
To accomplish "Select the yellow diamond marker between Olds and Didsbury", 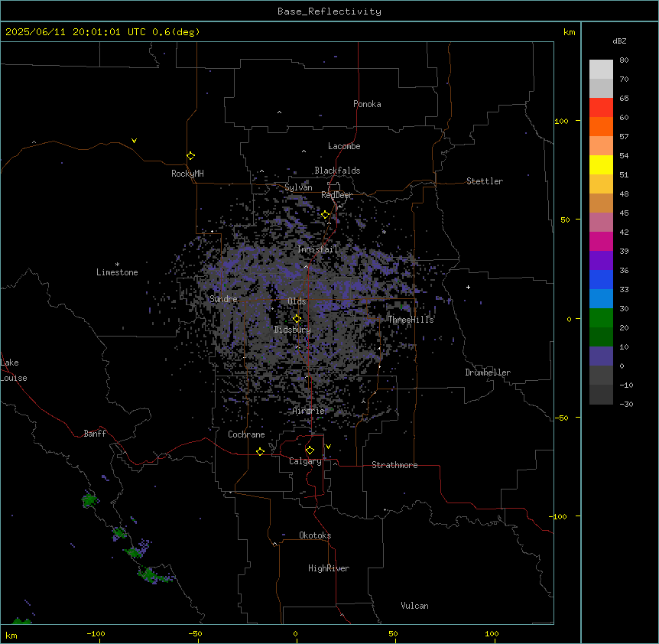I will (x=297, y=319).
